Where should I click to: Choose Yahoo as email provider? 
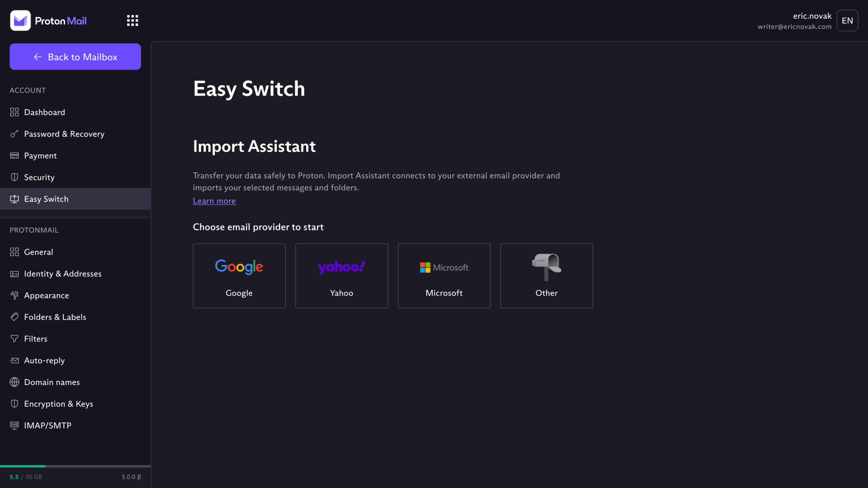[341, 276]
